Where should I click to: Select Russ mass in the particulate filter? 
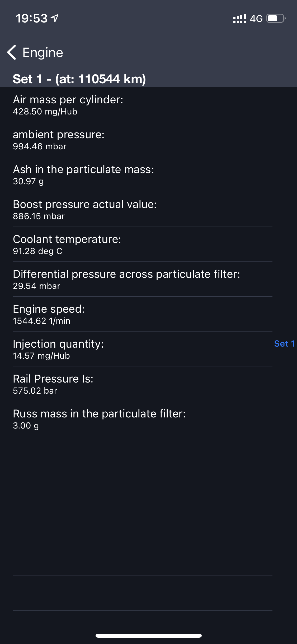143,419
